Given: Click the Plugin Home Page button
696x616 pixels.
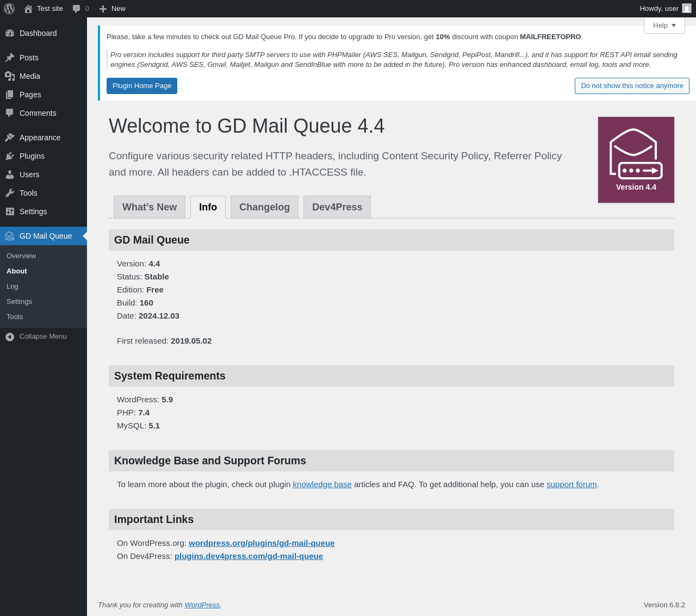Looking at the screenshot, I should click(142, 86).
